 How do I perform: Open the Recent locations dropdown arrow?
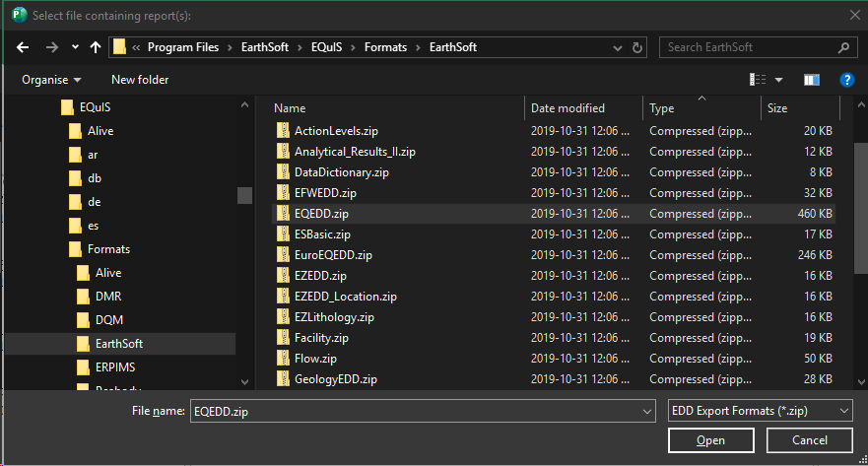click(76, 47)
